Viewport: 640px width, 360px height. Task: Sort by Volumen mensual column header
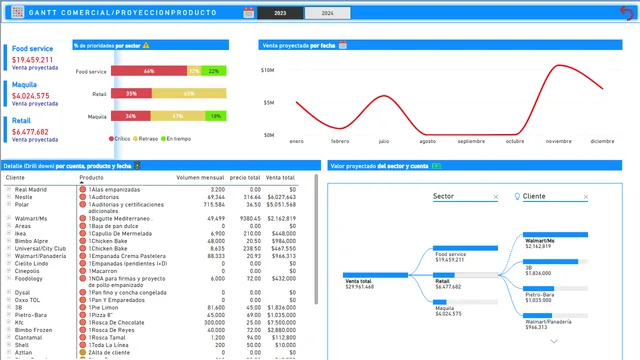point(200,178)
